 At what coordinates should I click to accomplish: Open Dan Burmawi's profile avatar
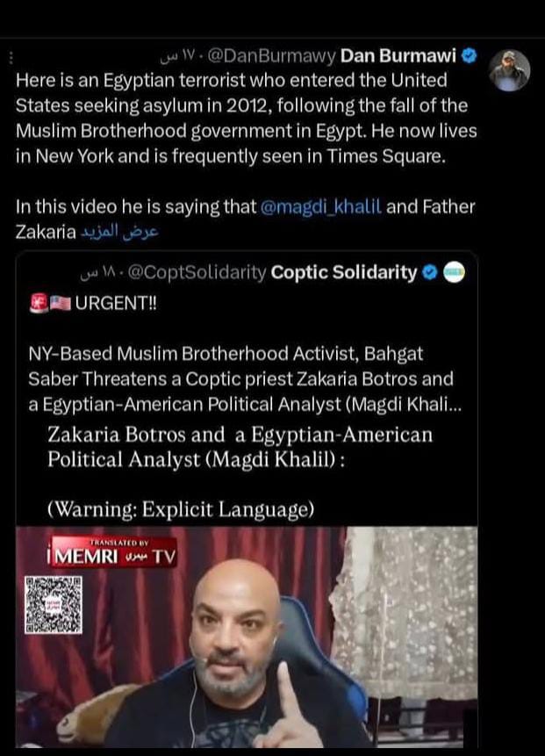coord(509,70)
